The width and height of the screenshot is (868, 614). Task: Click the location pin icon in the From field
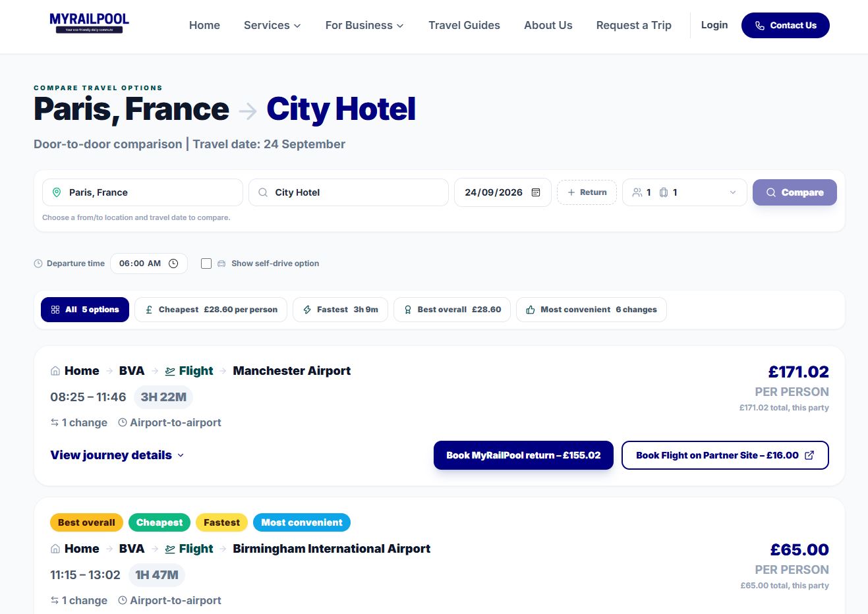click(x=57, y=192)
